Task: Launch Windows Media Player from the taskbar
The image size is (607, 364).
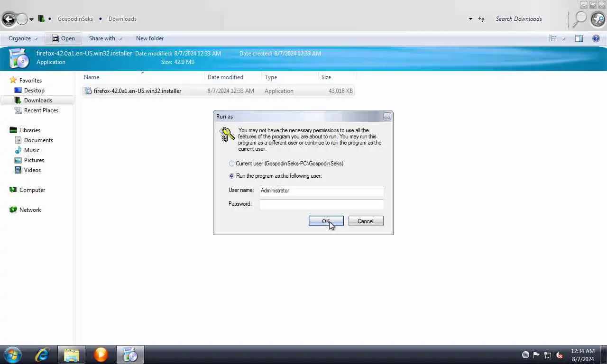Action: [x=101, y=355]
